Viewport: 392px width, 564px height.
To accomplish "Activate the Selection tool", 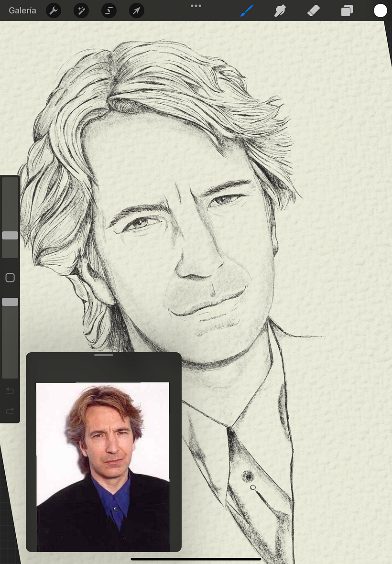I will [109, 11].
